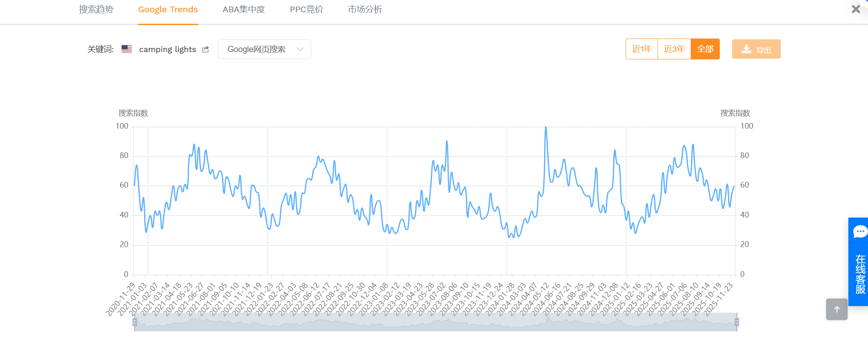
Task: Click the 导出 export button
Action: [756, 49]
